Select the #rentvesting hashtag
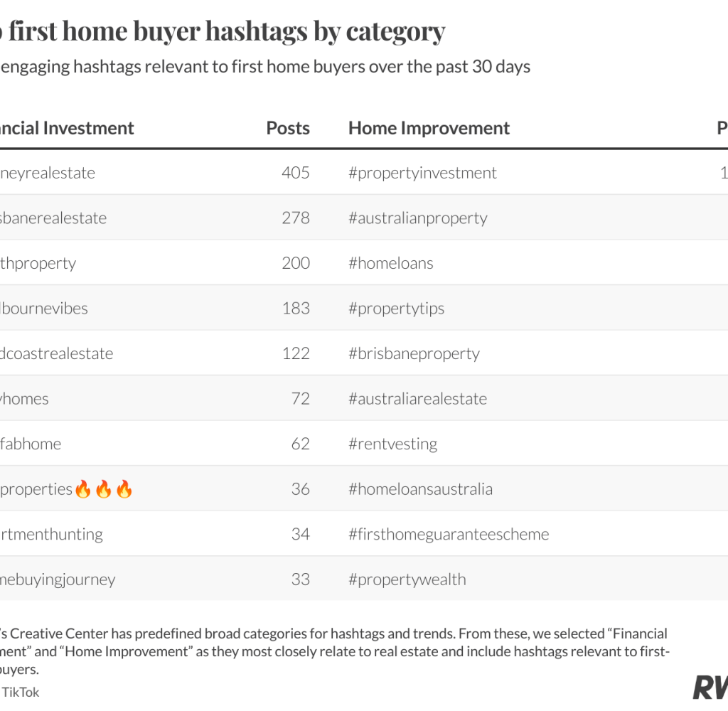728x711 pixels. coord(392,444)
